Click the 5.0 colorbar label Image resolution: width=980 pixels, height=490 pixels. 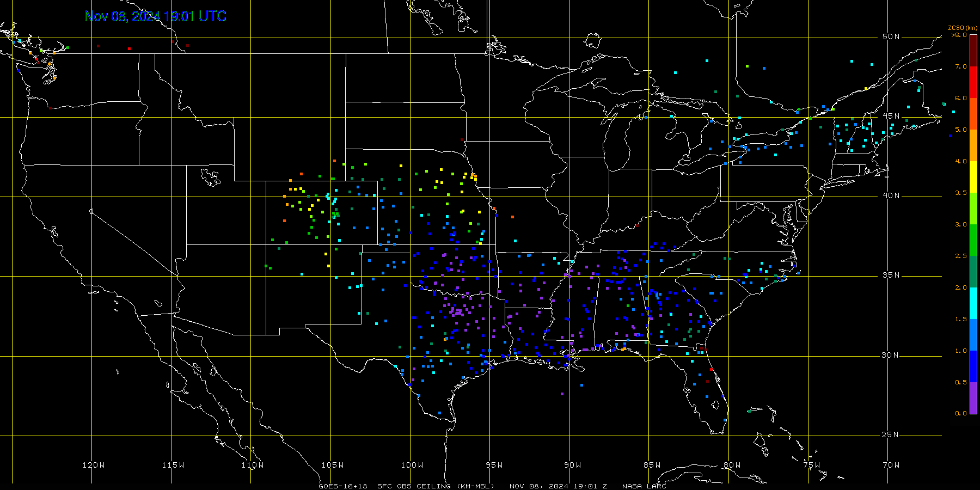pos(961,130)
